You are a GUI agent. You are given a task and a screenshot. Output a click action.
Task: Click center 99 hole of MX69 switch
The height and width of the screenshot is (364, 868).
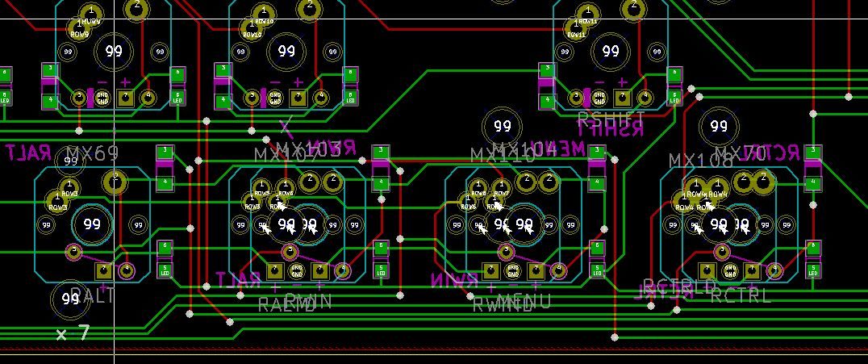(92, 224)
